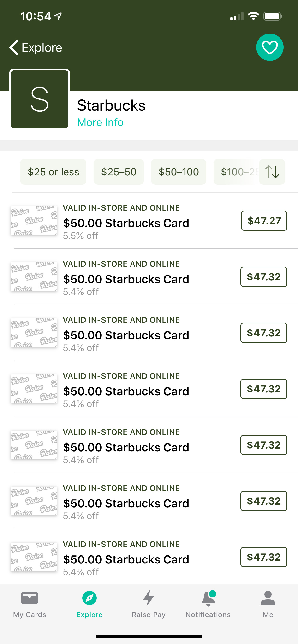Open Notifications bell icon
The image size is (298, 644).
pyautogui.click(x=208, y=598)
